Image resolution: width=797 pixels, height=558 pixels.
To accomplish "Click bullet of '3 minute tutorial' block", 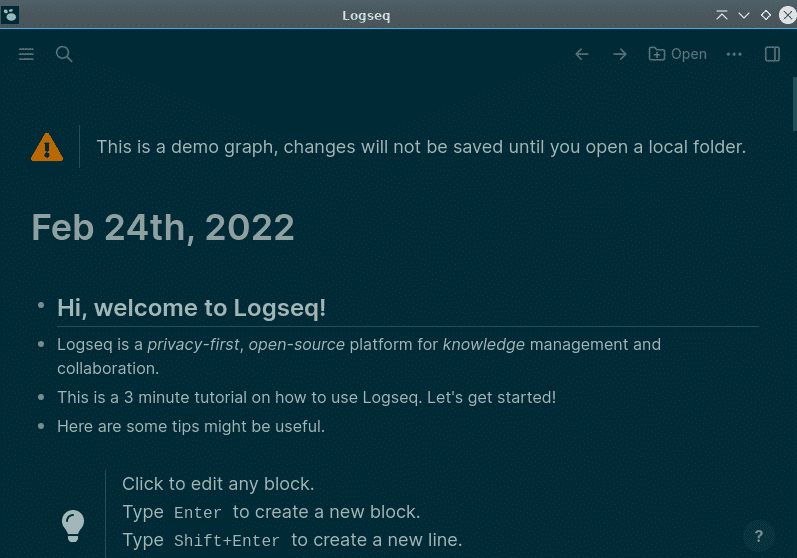I will [41, 397].
